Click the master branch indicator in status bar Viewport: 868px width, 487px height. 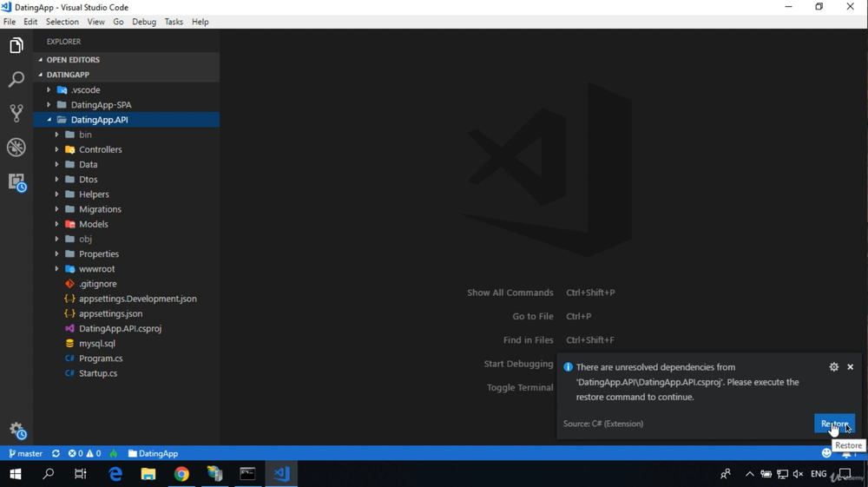click(x=25, y=453)
